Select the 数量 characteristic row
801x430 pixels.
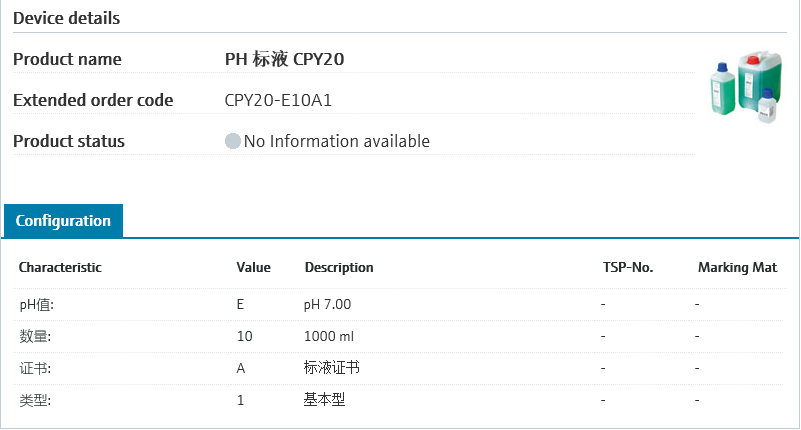(x=35, y=336)
